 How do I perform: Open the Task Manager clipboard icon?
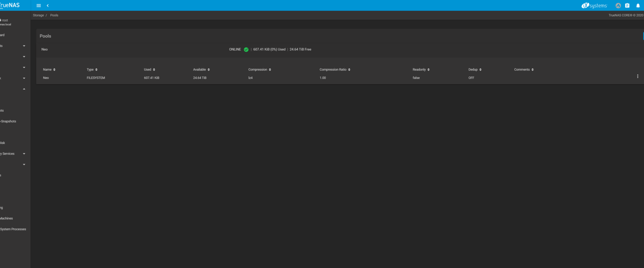tap(627, 6)
